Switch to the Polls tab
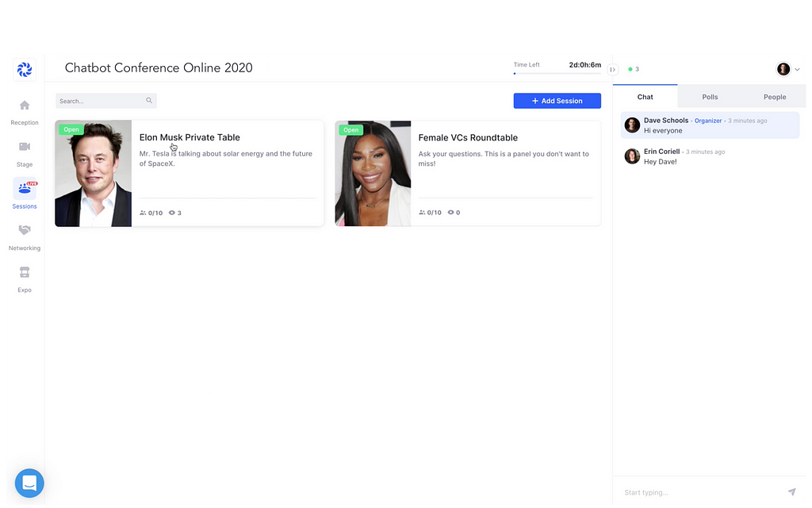This screenshot has width=812, height=508. pyautogui.click(x=710, y=97)
